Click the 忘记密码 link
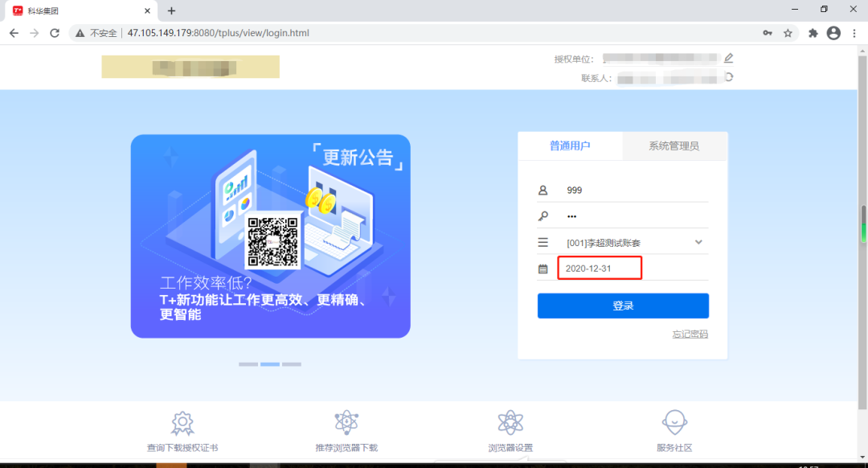The width and height of the screenshot is (868, 468). coord(690,334)
